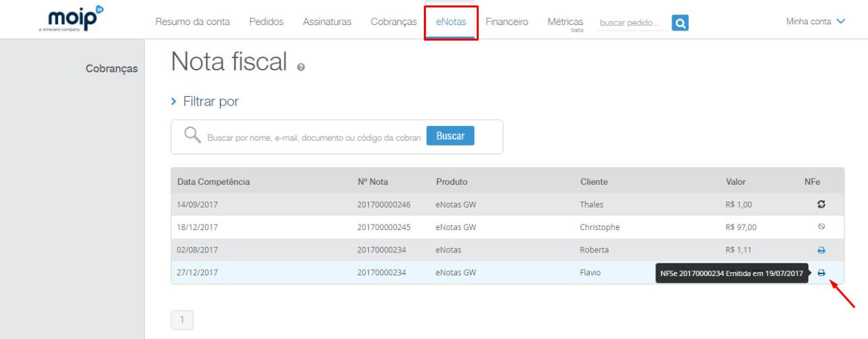Viewport: 868px width, 339px height.
Task: Click client name Christophe
Action: (600, 227)
